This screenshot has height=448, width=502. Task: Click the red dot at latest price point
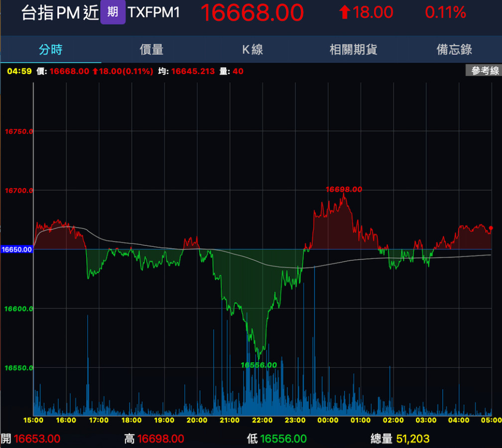[x=491, y=228]
